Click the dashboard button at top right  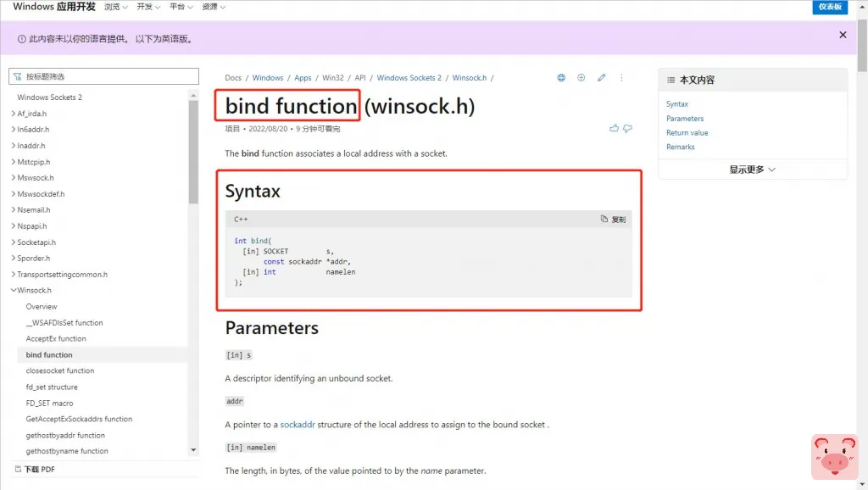830,7
